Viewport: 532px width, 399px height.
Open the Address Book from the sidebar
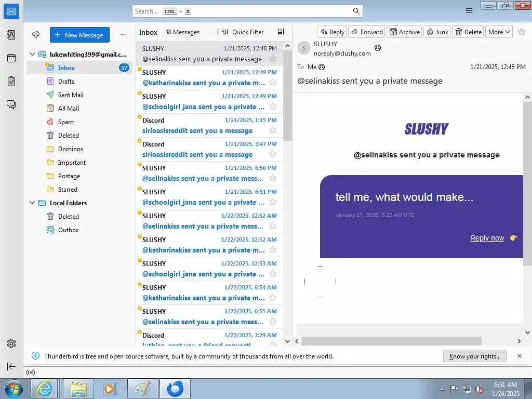[11, 35]
